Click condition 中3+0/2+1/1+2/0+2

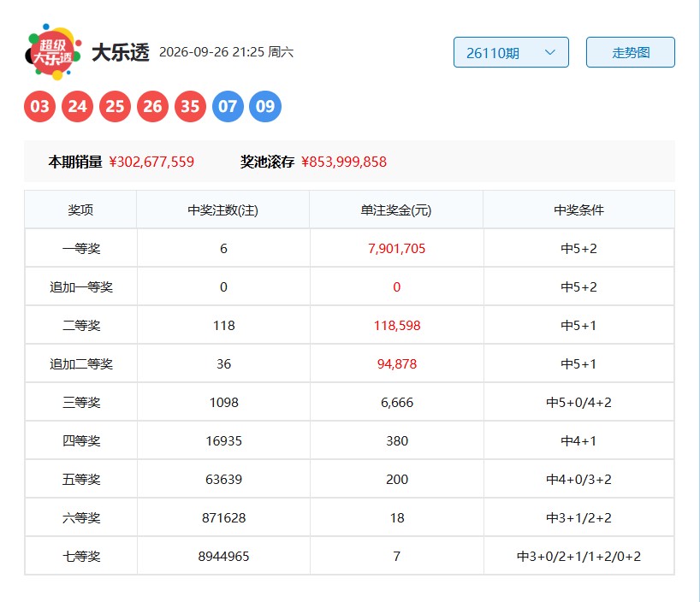pyautogui.click(x=578, y=557)
